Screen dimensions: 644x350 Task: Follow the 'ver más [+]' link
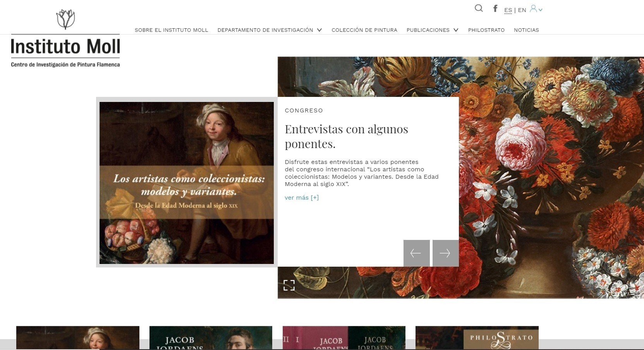click(302, 198)
